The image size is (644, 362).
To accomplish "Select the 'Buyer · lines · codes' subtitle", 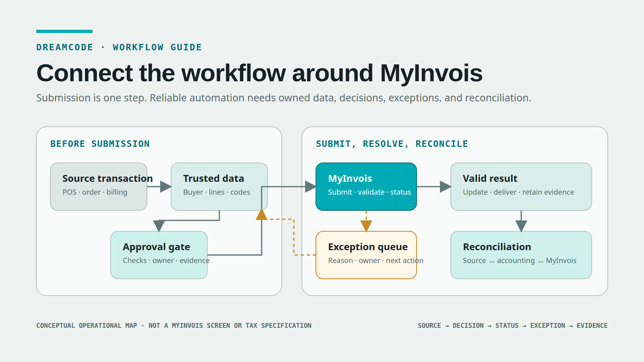I will coord(217,192).
